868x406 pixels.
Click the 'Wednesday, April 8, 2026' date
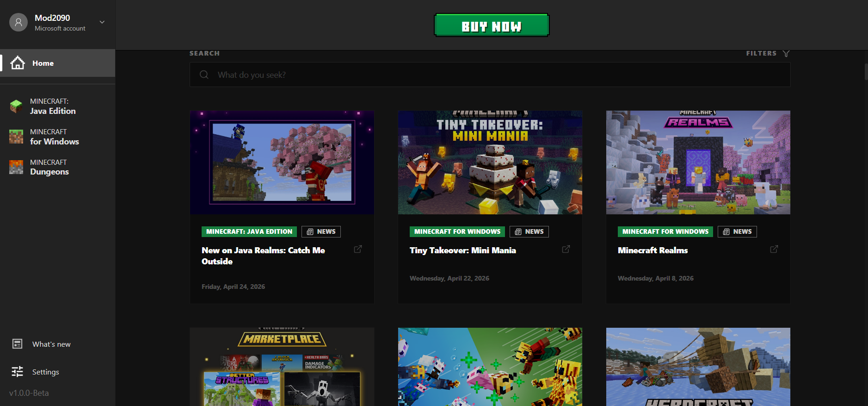click(656, 278)
